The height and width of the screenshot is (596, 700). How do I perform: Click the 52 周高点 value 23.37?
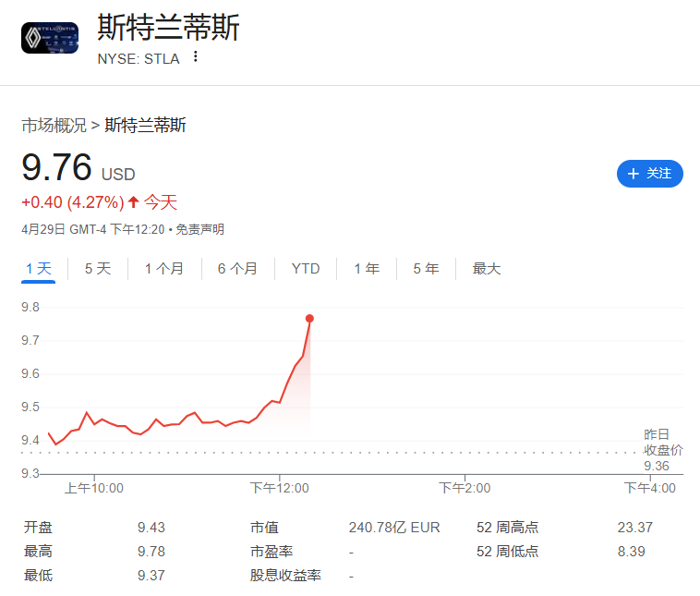tap(634, 528)
